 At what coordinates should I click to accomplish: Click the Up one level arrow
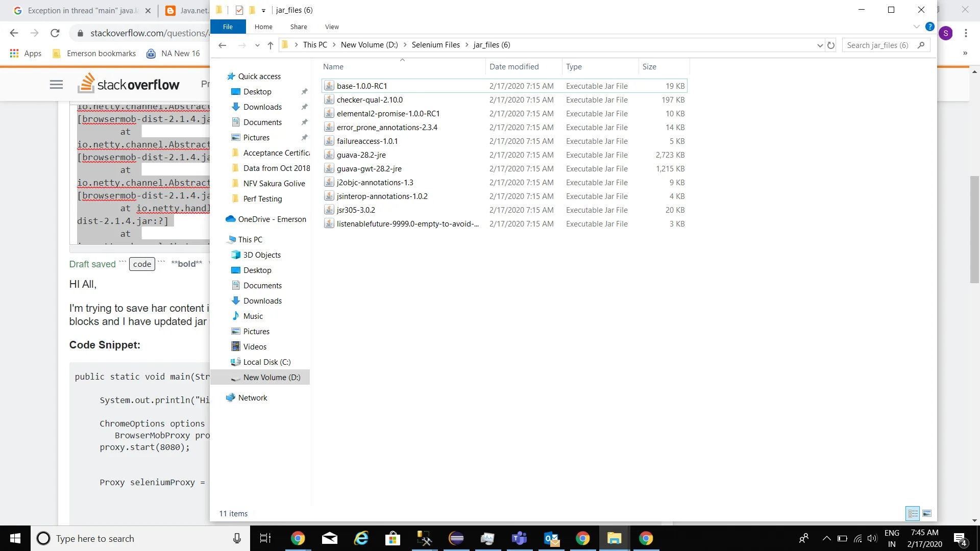271,45
